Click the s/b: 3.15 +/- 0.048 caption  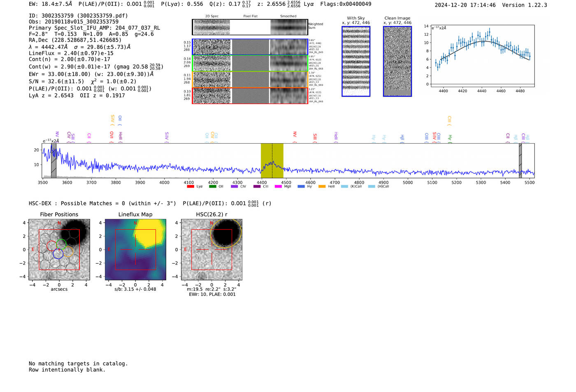[x=135, y=289]
